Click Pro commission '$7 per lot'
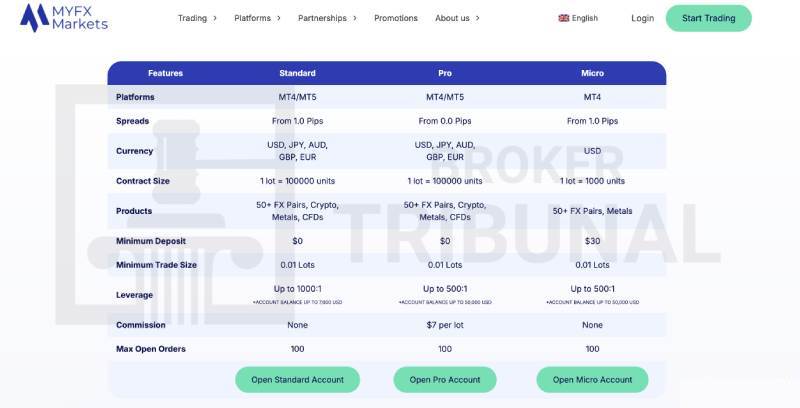 click(x=445, y=325)
